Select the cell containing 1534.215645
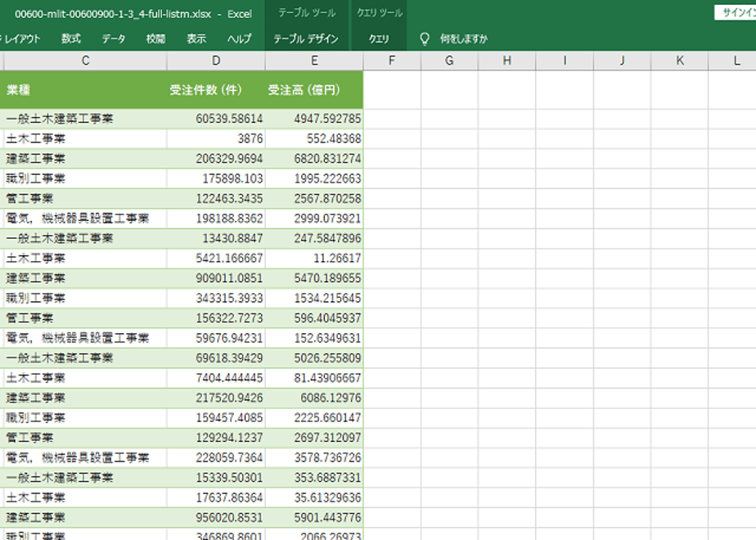The image size is (756, 540). (x=314, y=298)
